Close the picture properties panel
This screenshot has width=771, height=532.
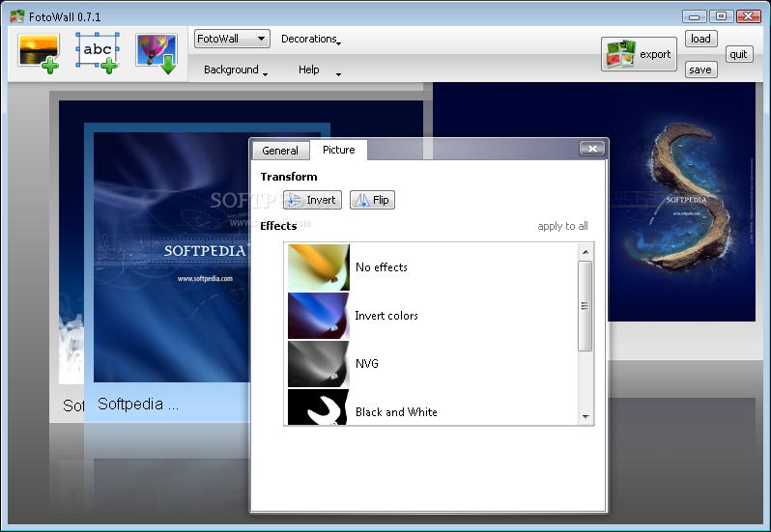[x=592, y=149]
